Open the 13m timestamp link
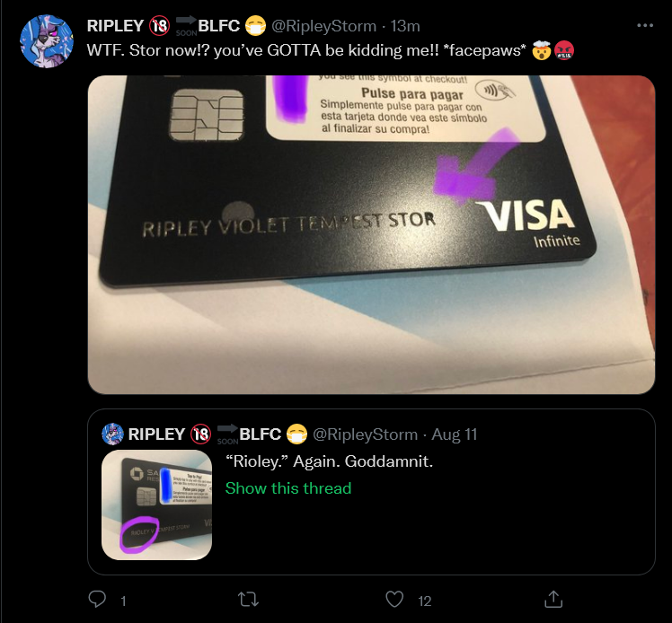 point(405,26)
